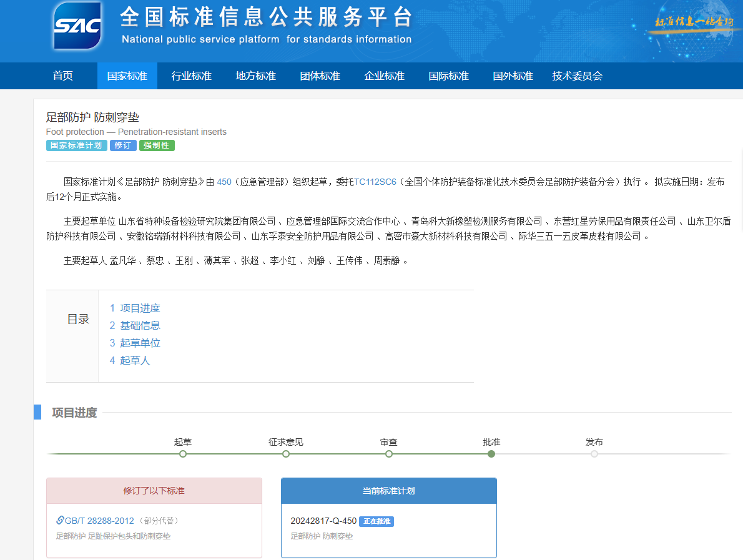Click the 正在批准 status badge
The width and height of the screenshot is (743, 560).
click(x=376, y=521)
